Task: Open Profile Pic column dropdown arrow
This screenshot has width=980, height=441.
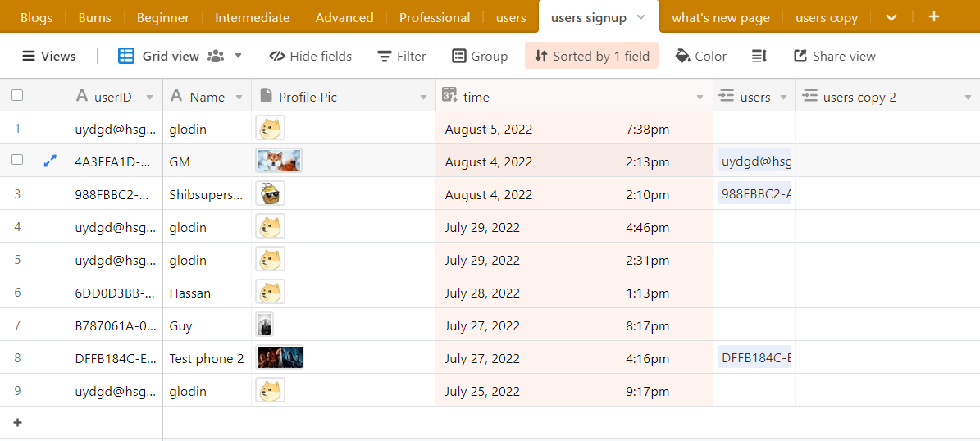Action: [424, 98]
